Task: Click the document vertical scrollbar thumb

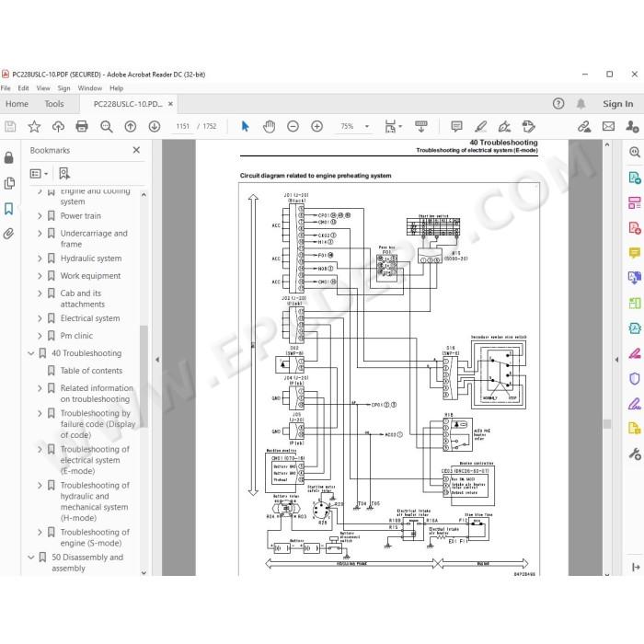Action: tap(607, 424)
